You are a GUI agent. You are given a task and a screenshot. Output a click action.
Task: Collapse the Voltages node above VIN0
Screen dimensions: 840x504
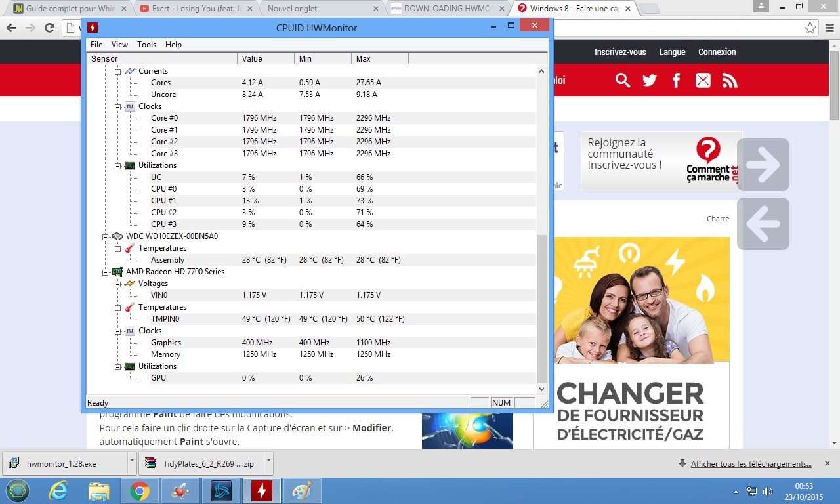[118, 283]
